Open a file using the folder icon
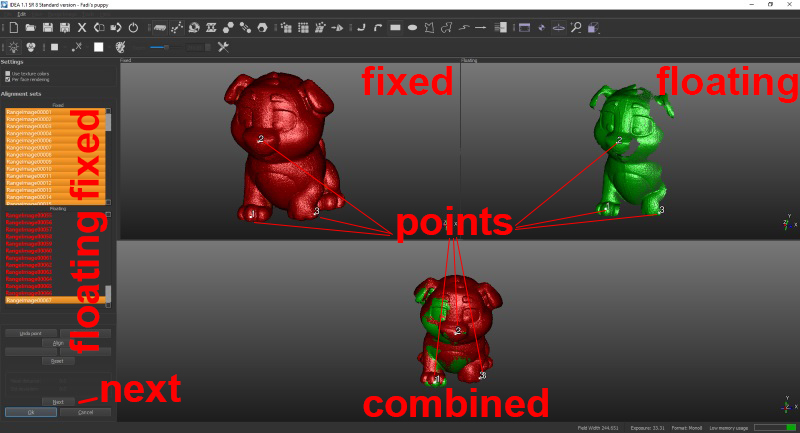800x433 pixels. click(x=31, y=28)
